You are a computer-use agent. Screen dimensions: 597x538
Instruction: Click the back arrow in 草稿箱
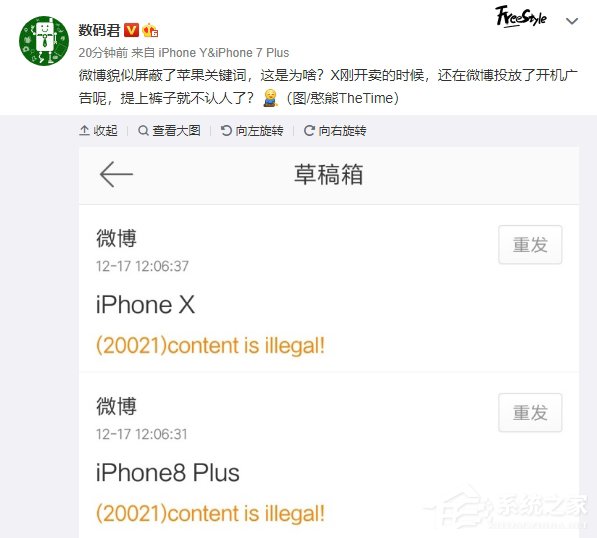[x=116, y=174]
